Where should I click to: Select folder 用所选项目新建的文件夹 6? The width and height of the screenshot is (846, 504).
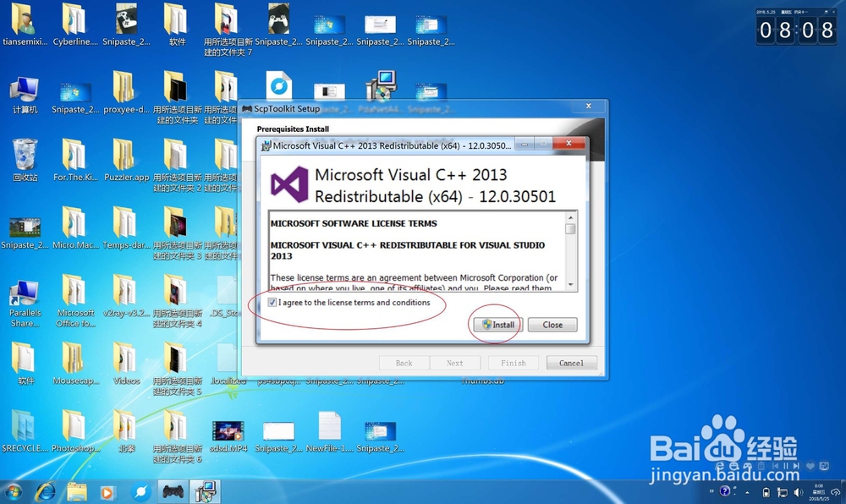[x=177, y=436]
